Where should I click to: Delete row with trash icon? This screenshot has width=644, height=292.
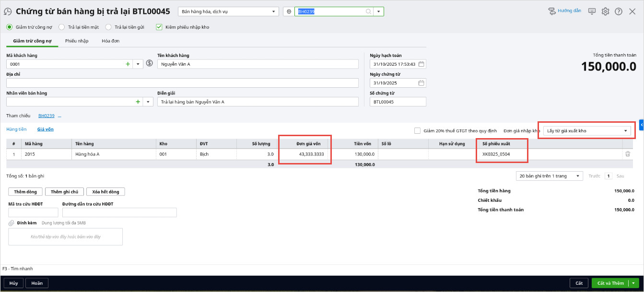tap(627, 154)
